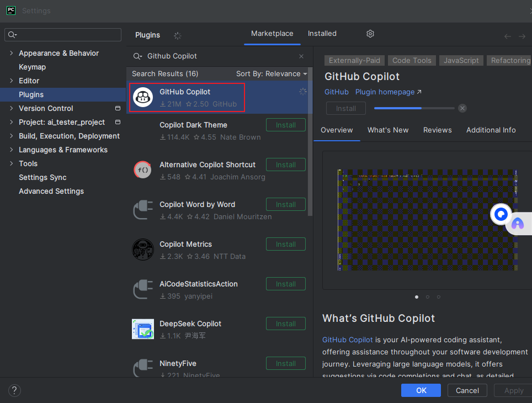Click the PyCharm logo icon in title bar

pos(11,10)
